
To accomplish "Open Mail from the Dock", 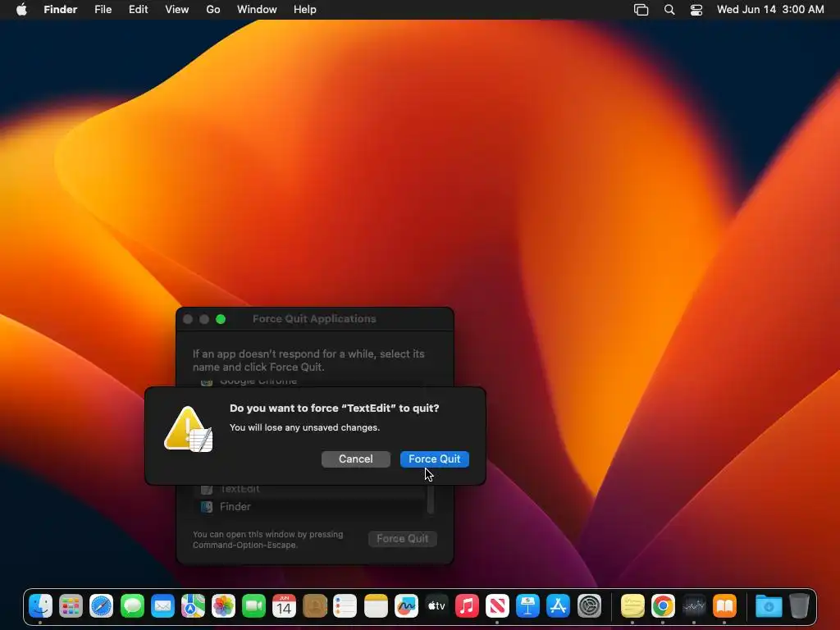I will click(x=163, y=606).
